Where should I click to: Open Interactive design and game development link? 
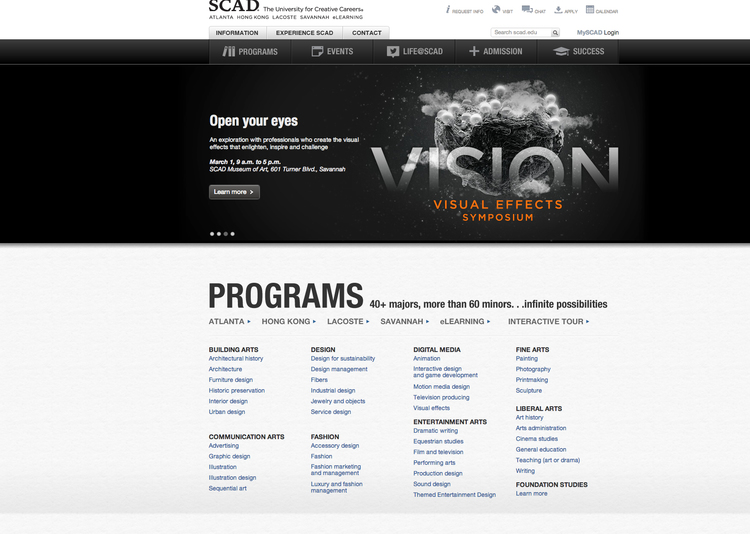pyautogui.click(x=445, y=372)
